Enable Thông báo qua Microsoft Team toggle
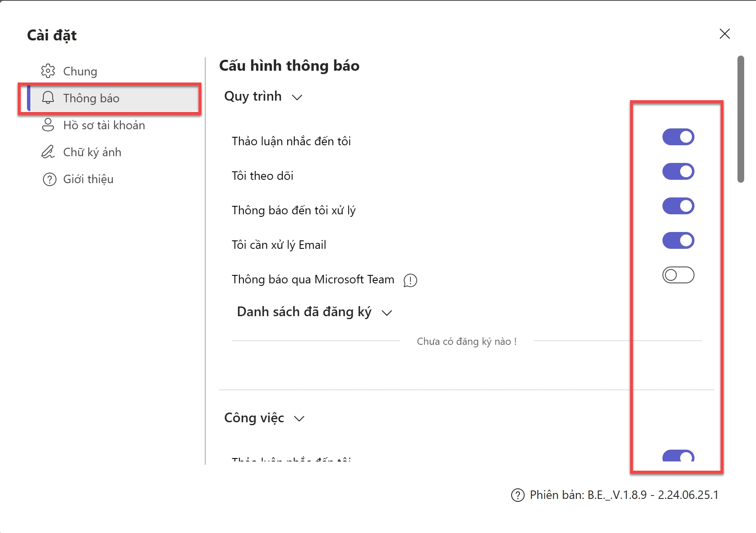756x533 pixels. click(x=678, y=275)
